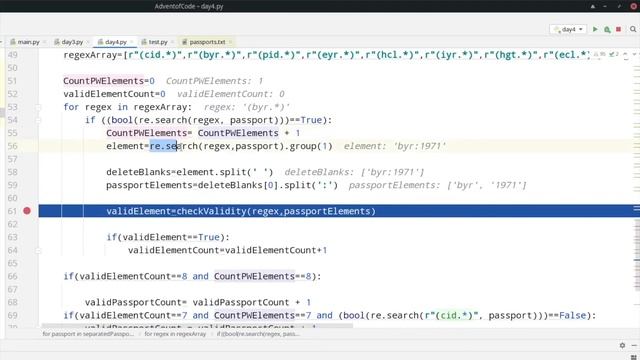Close the day4.py tab
Screen dimensions: 640x360
coord(131,42)
